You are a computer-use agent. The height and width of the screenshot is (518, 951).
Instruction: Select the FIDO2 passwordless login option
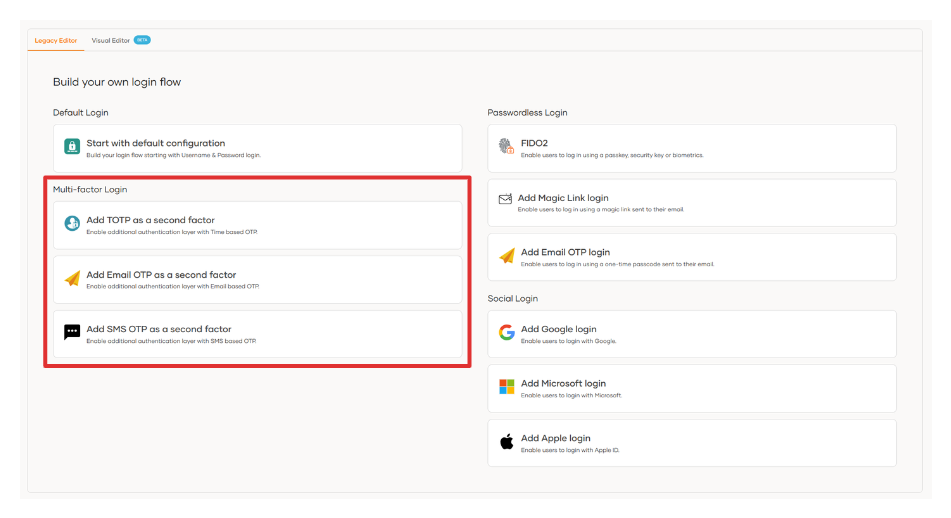point(692,149)
